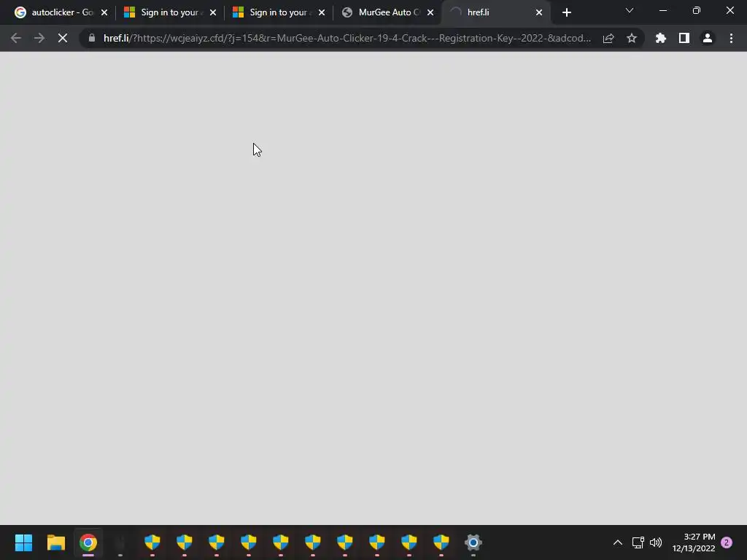Go forward to the next page
This screenshot has width=747, height=560.
(39, 38)
